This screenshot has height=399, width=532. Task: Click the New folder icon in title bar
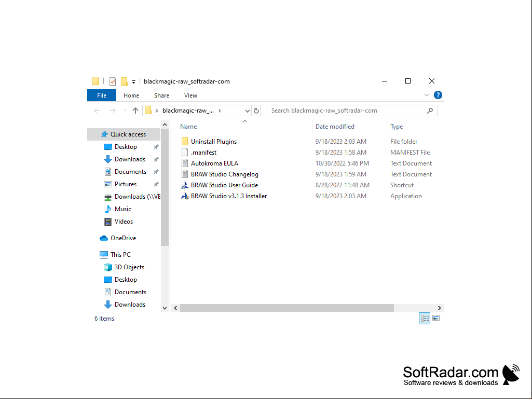[124, 81]
